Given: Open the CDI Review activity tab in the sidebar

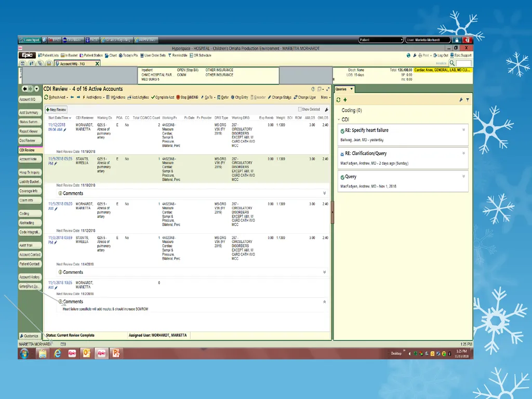Looking at the screenshot, I should tap(30, 150).
